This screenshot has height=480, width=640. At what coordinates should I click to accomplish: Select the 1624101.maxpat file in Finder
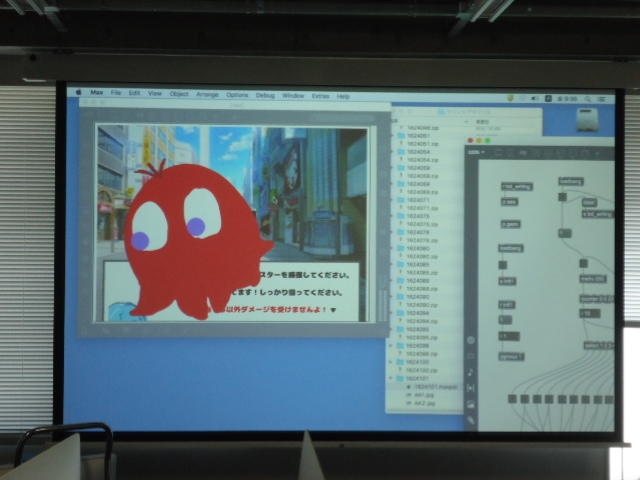click(432, 387)
